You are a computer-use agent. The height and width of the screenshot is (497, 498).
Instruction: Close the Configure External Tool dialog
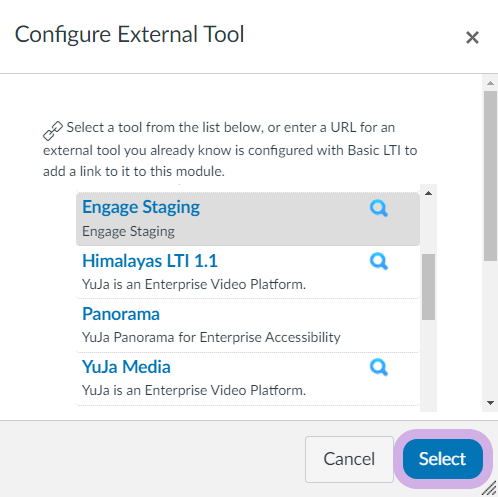click(472, 37)
